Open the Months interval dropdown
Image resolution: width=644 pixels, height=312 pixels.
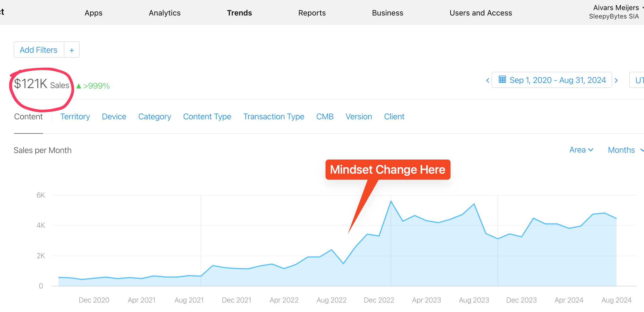[626, 150]
